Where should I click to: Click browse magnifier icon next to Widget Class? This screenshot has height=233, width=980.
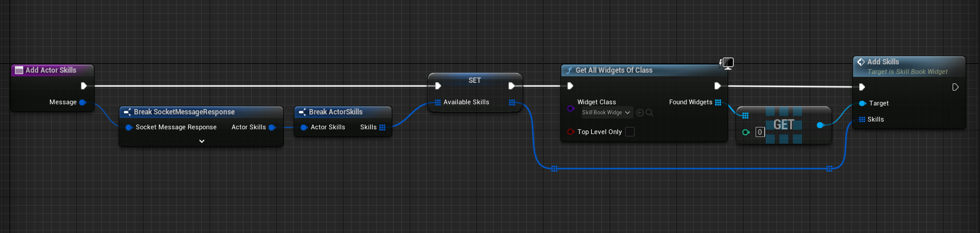pyautogui.click(x=650, y=113)
